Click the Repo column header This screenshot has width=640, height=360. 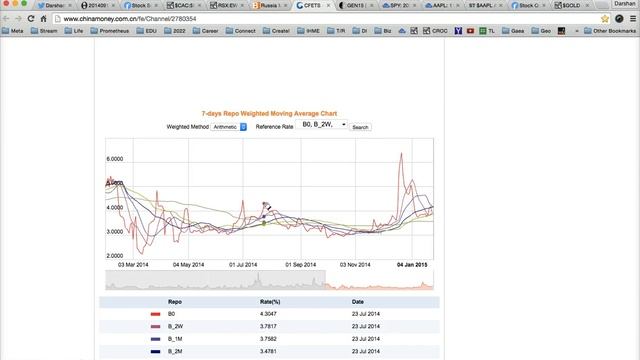tap(175, 302)
